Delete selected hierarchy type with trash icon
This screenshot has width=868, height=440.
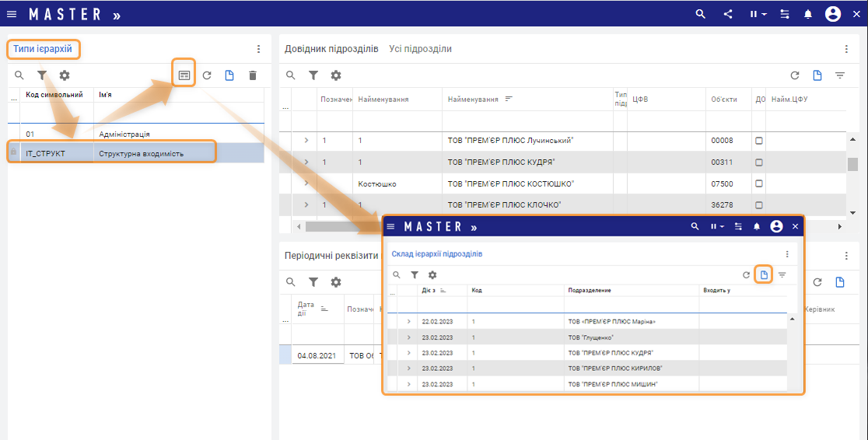252,75
